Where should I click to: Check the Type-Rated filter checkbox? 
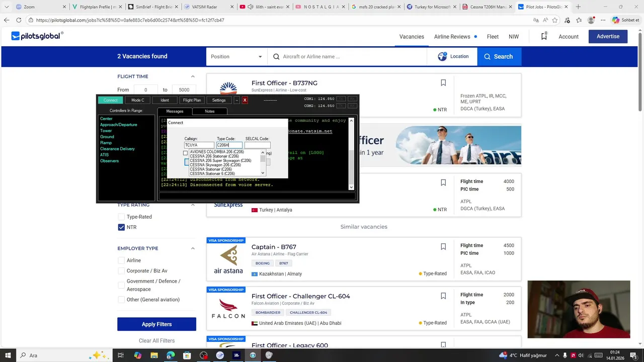(x=121, y=217)
